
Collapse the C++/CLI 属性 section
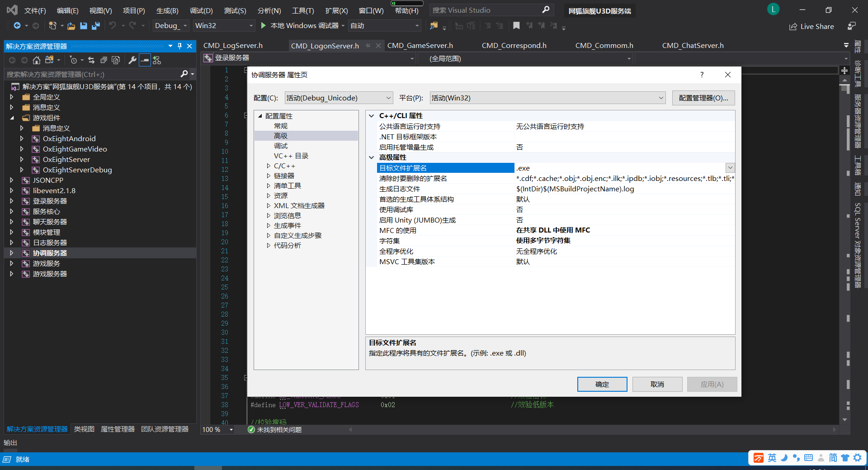(x=372, y=116)
